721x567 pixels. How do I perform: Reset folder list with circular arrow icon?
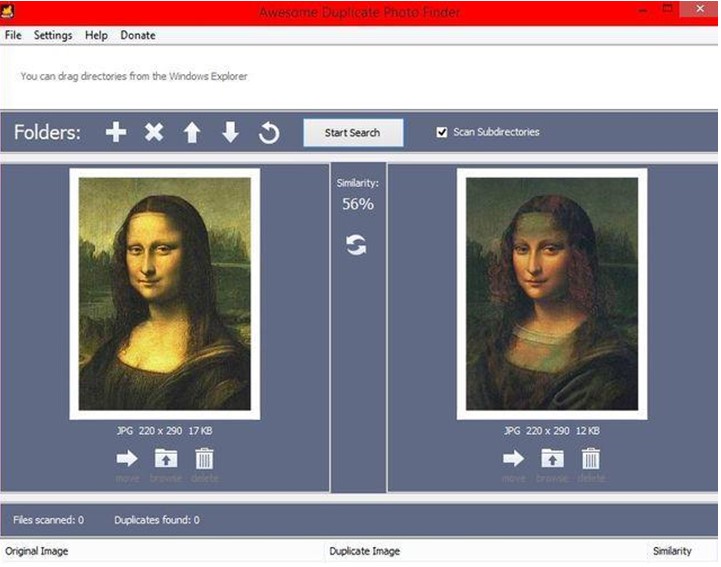[x=269, y=133]
